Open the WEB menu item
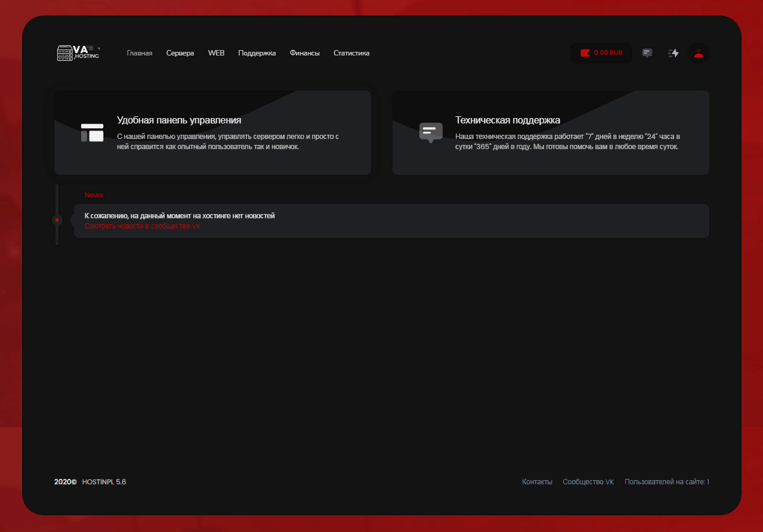763x532 pixels. point(216,53)
